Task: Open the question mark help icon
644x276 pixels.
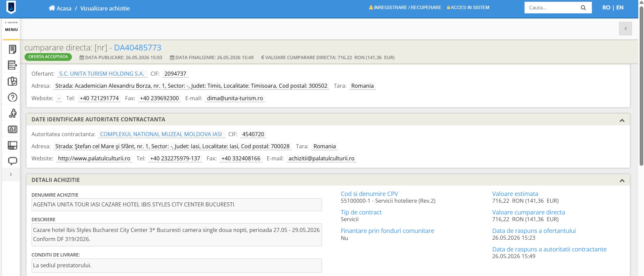Action: [12, 97]
